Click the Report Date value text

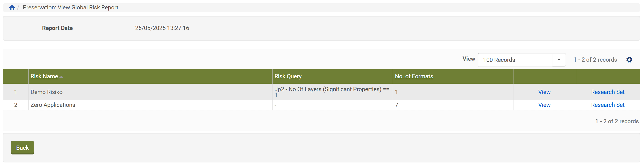click(x=162, y=28)
